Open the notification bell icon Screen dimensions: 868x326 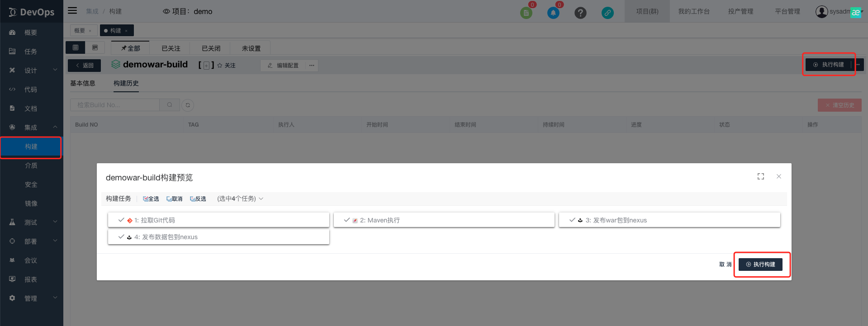[553, 13]
